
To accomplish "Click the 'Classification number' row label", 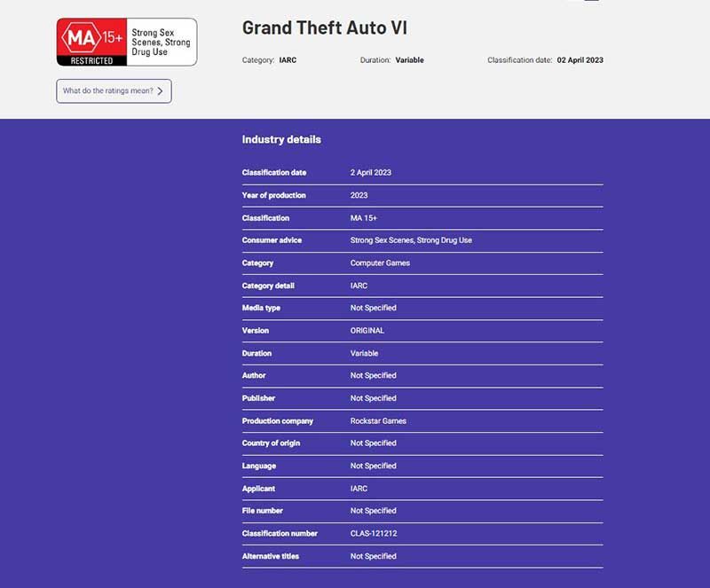I will 280,533.
